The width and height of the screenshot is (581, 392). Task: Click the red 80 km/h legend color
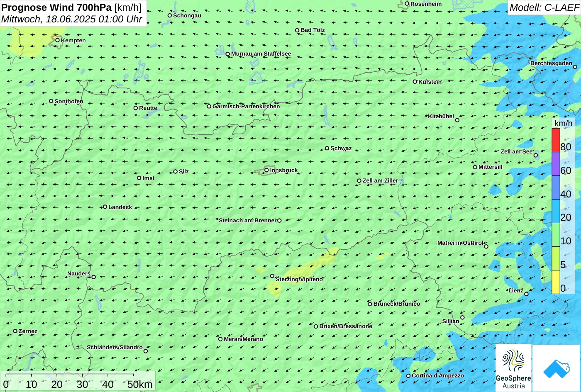pyautogui.click(x=556, y=140)
